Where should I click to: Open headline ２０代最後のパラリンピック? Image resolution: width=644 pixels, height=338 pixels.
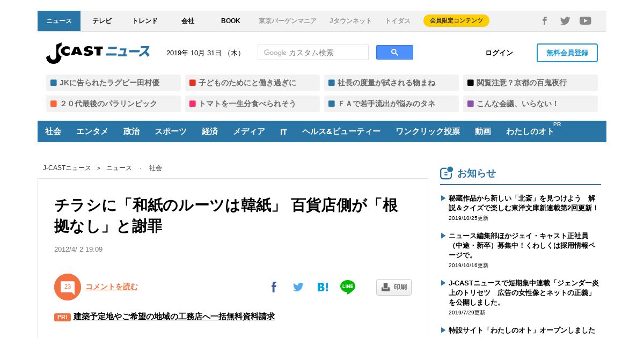click(x=113, y=104)
